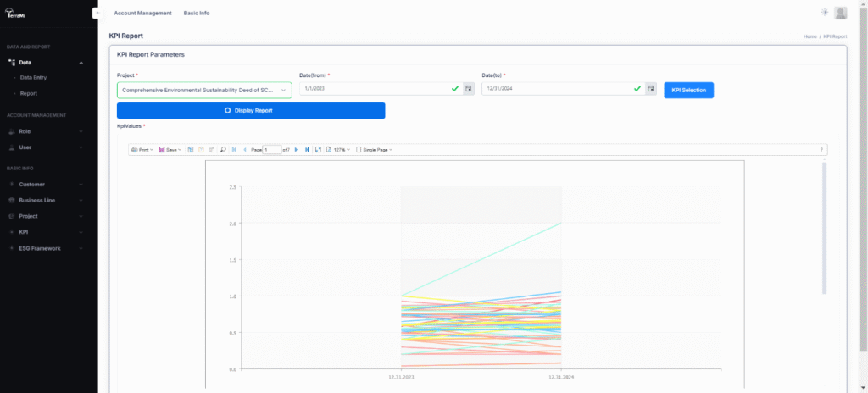Click the Display Report button

pos(251,111)
